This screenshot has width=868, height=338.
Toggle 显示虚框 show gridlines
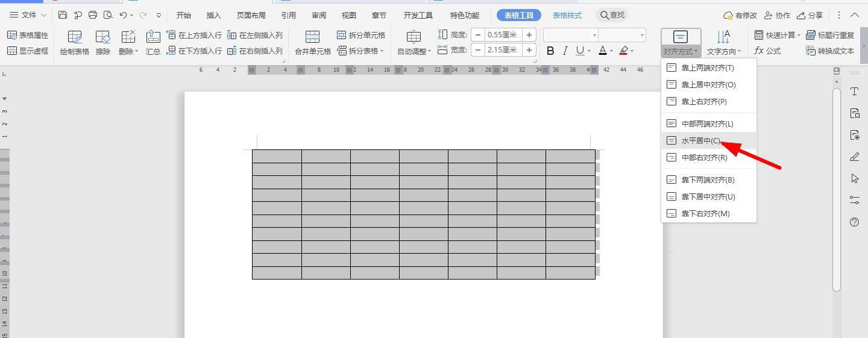pos(28,51)
